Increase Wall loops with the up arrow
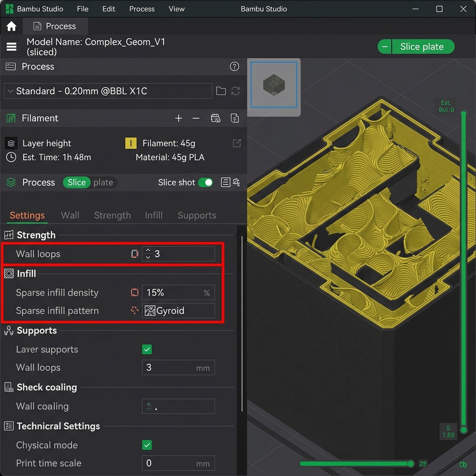Viewport: 476px width, 476px height. coord(148,251)
